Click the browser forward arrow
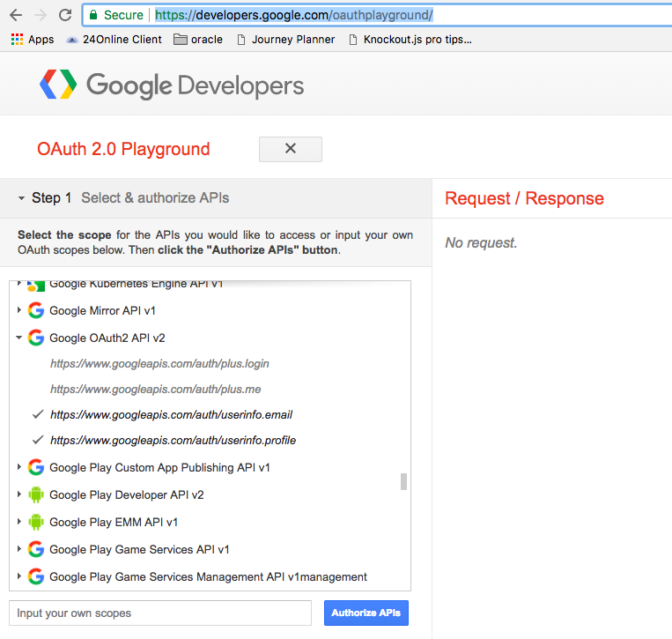672x639 pixels. [x=41, y=15]
